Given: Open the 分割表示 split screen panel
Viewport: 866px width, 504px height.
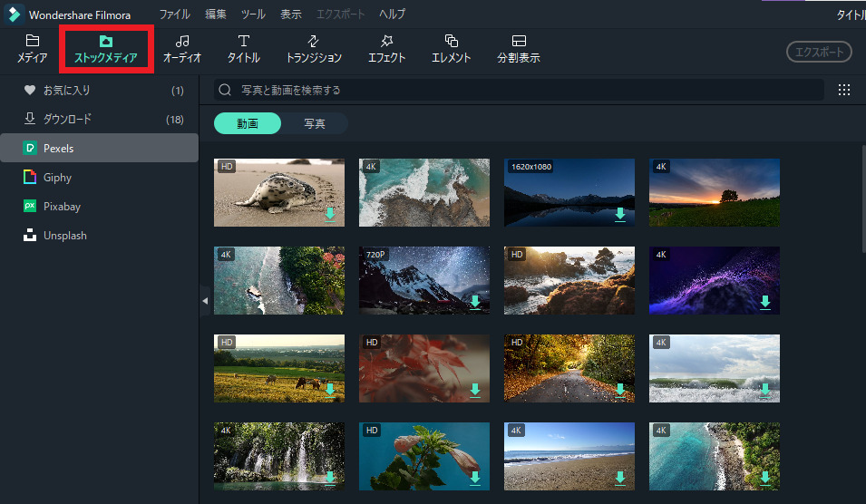Looking at the screenshot, I should coord(519,49).
